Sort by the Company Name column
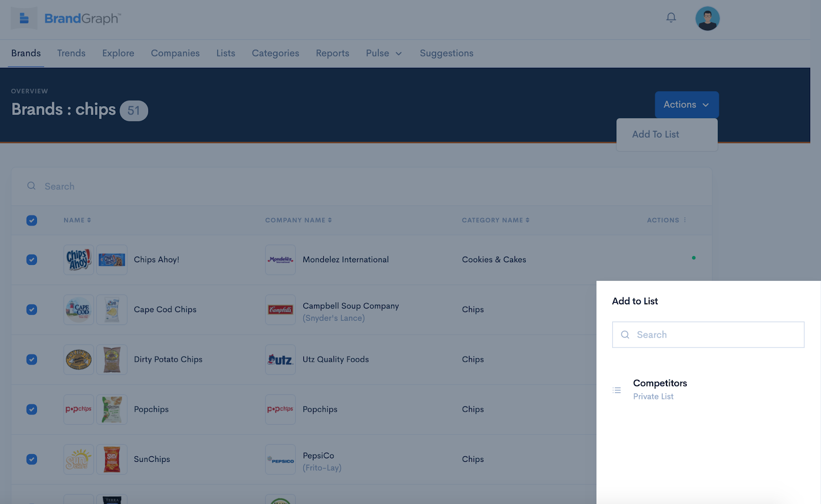821x504 pixels. click(x=299, y=220)
